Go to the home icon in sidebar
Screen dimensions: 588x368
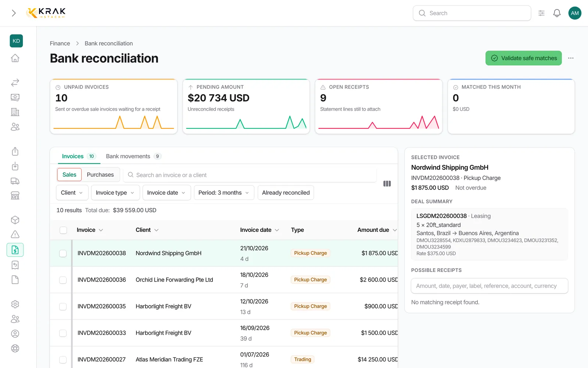point(15,58)
